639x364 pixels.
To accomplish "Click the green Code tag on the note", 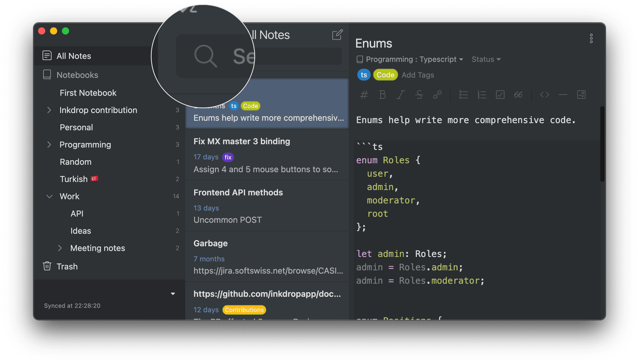I will click(x=385, y=75).
